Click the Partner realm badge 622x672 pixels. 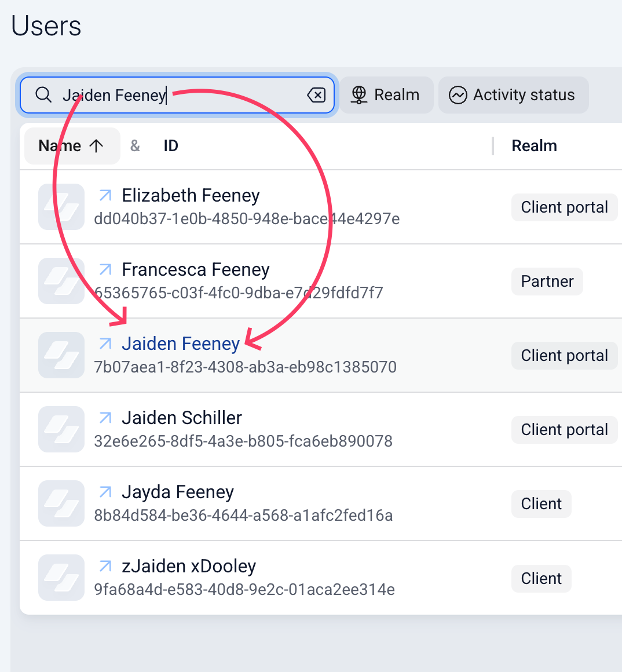[547, 282]
